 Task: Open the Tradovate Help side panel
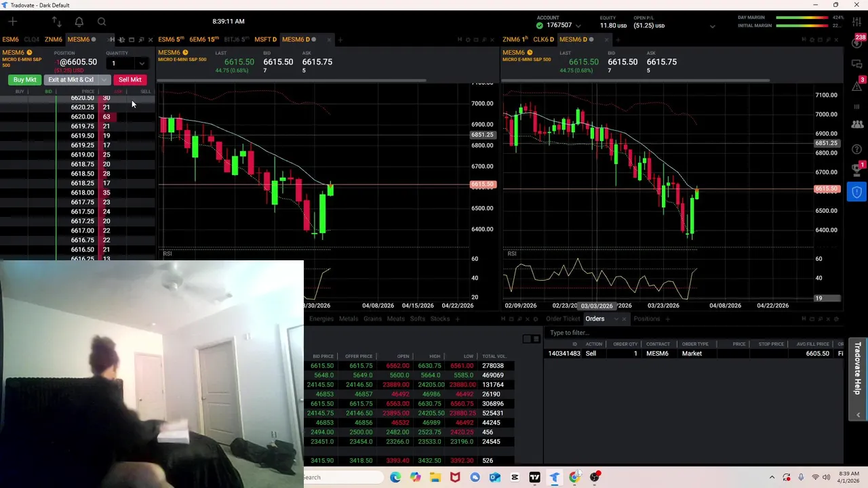click(858, 368)
